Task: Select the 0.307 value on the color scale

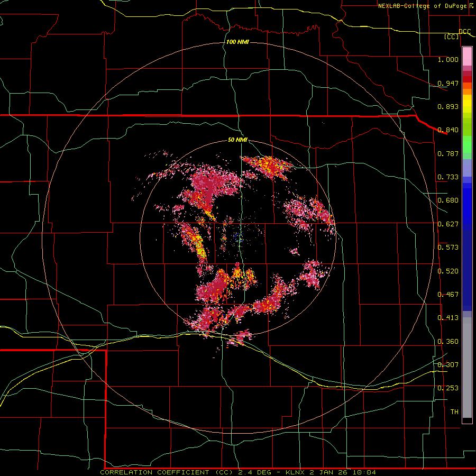Action: (x=448, y=365)
